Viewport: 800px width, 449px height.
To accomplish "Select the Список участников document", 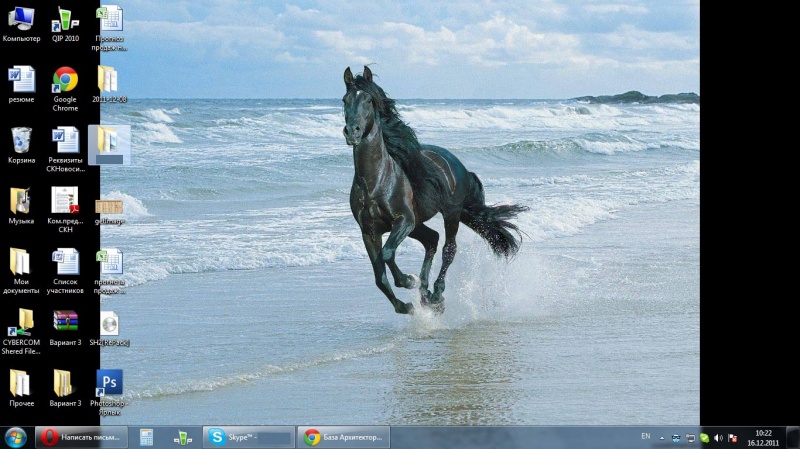I will coord(65,262).
